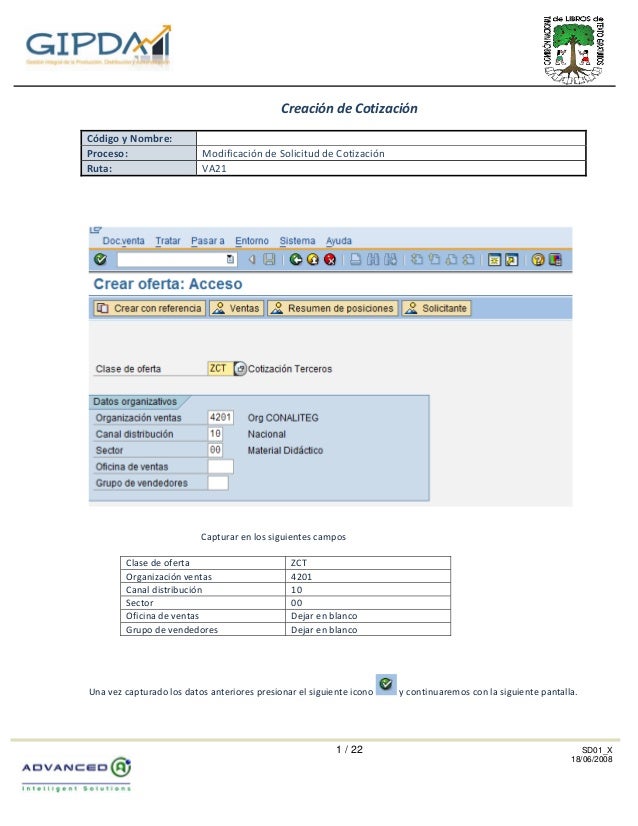Click the text Material Didáctico
The width and height of the screenshot is (638, 826).
[x=285, y=450]
